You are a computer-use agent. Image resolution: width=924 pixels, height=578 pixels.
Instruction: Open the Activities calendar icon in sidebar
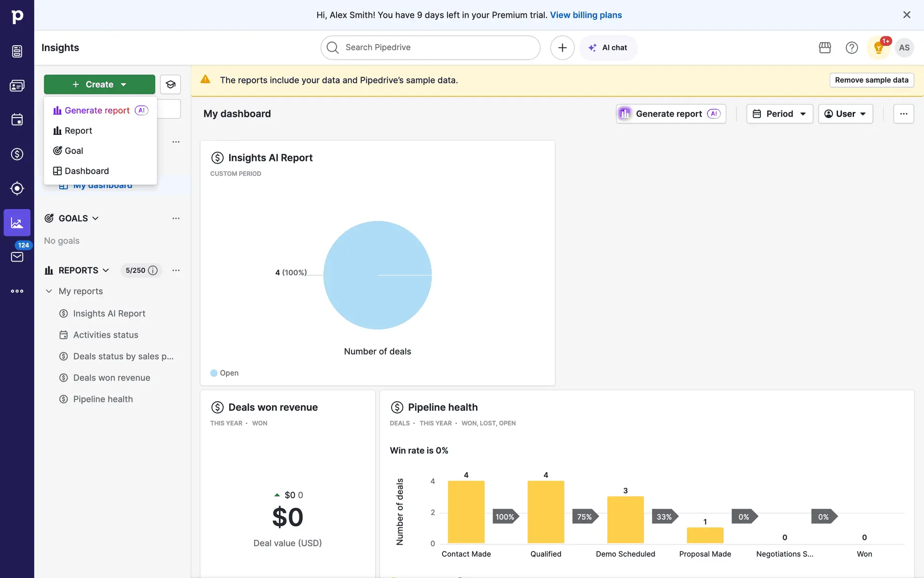pyautogui.click(x=17, y=119)
